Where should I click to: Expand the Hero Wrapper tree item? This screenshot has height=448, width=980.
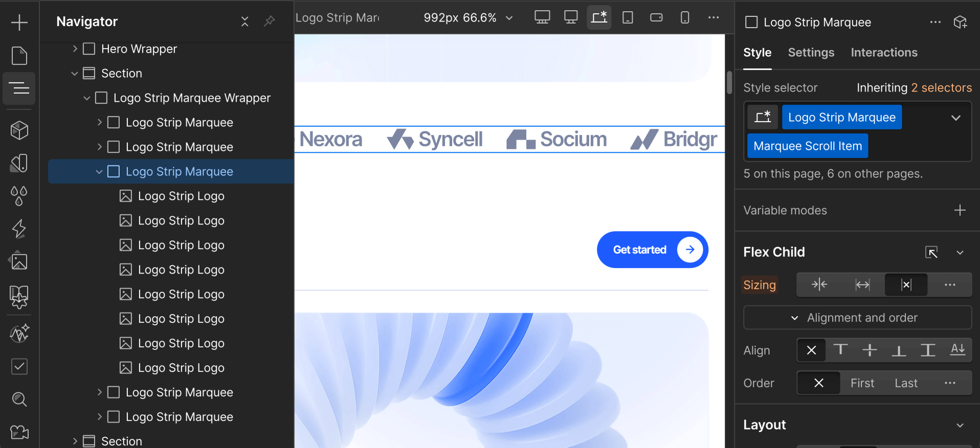point(75,49)
